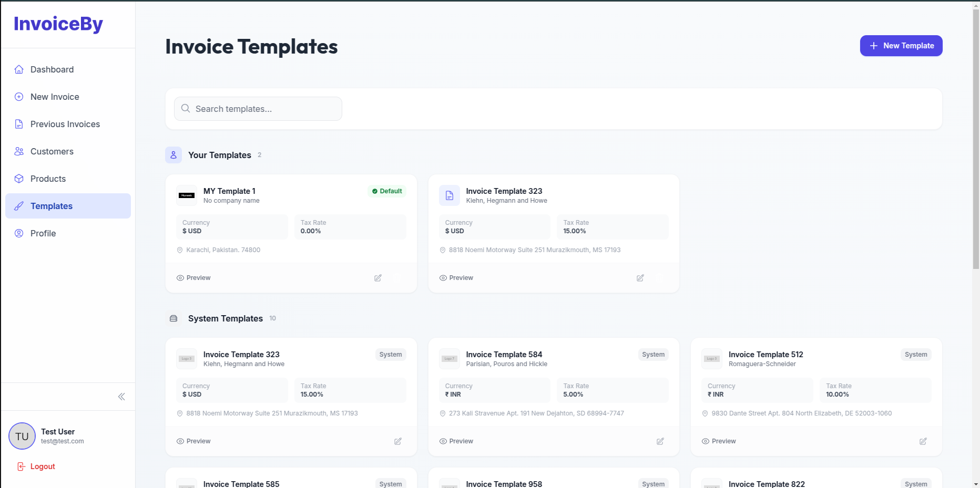Viewport: 980px width, 488px height.
Task: Click the Previous Invoices document icon in the sidebar
Action: (x=19, y=124)
